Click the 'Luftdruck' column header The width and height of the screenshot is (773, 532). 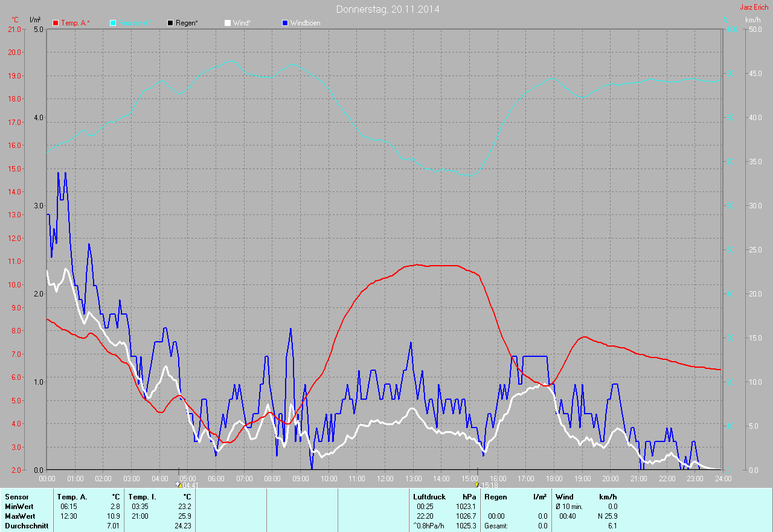(429, 496)
